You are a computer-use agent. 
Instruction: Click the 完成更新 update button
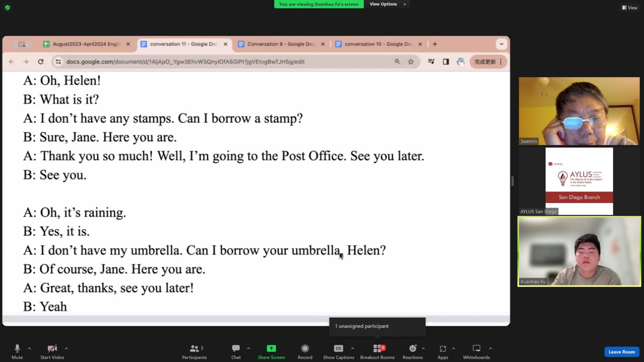click(x=488, y=62)
